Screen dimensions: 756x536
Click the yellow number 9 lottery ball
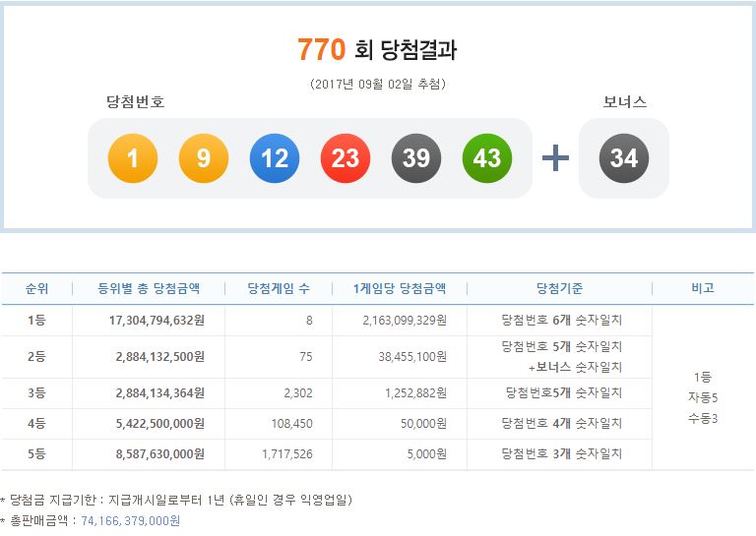click(204, 158)
